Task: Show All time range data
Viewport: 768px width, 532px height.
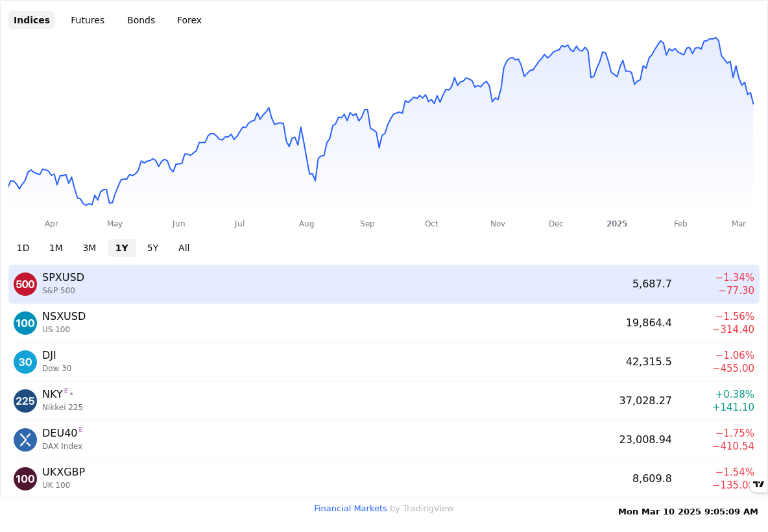Action: tap(184, 248)
